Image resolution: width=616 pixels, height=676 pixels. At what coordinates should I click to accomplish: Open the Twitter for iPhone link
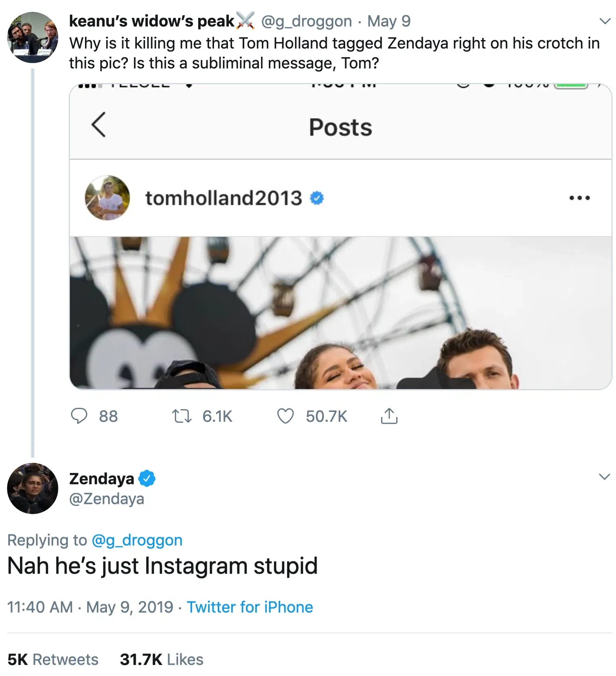[250, 607]
